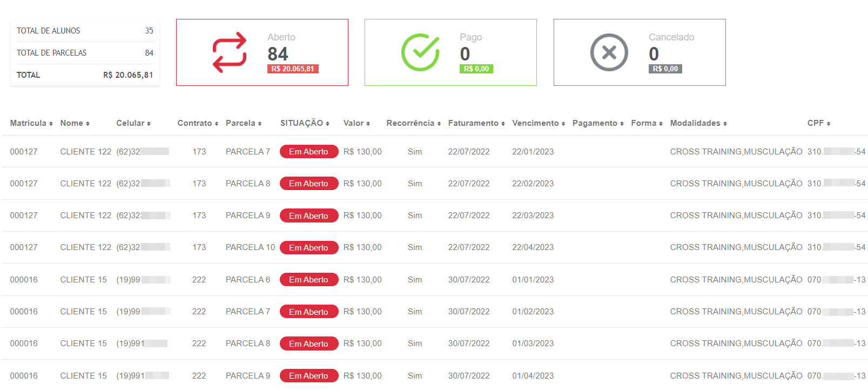Click PARCELA 9 cell of CLIENTE 122
868x391 pixels.
(x=248, y=215)
